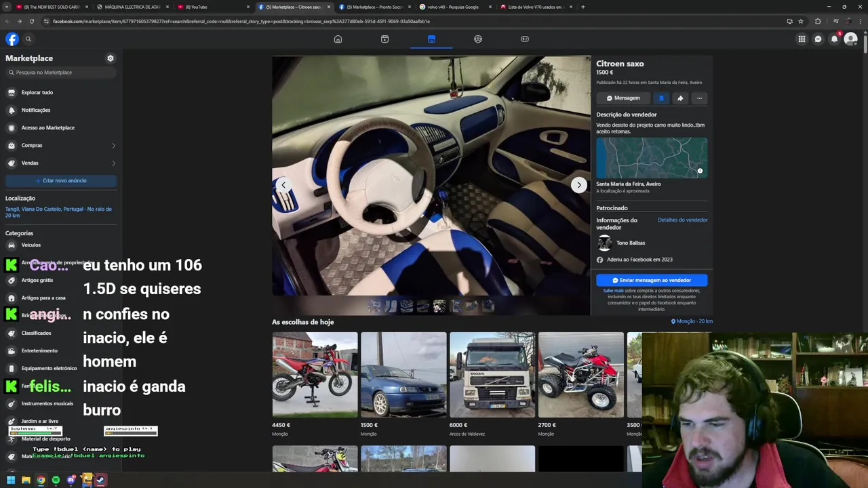Viewport: 868px width, 488px height.
Task: Open the Facebook apps grid menu
Action: pyautogui.click(x=802, y=39)
